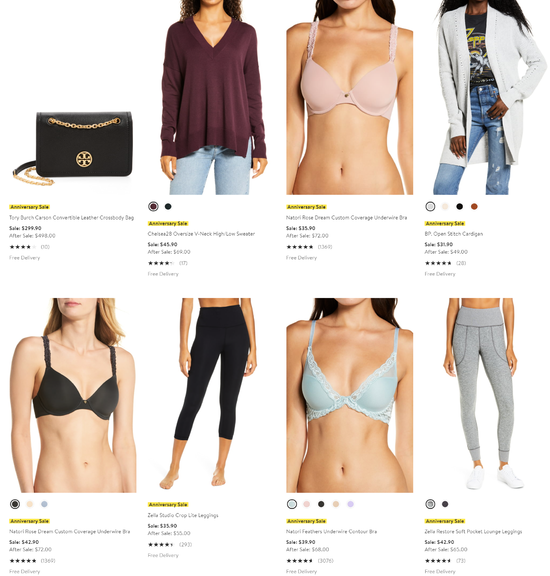Click black crop leggings product image
550x576 pixels.
tap(211, 395)
